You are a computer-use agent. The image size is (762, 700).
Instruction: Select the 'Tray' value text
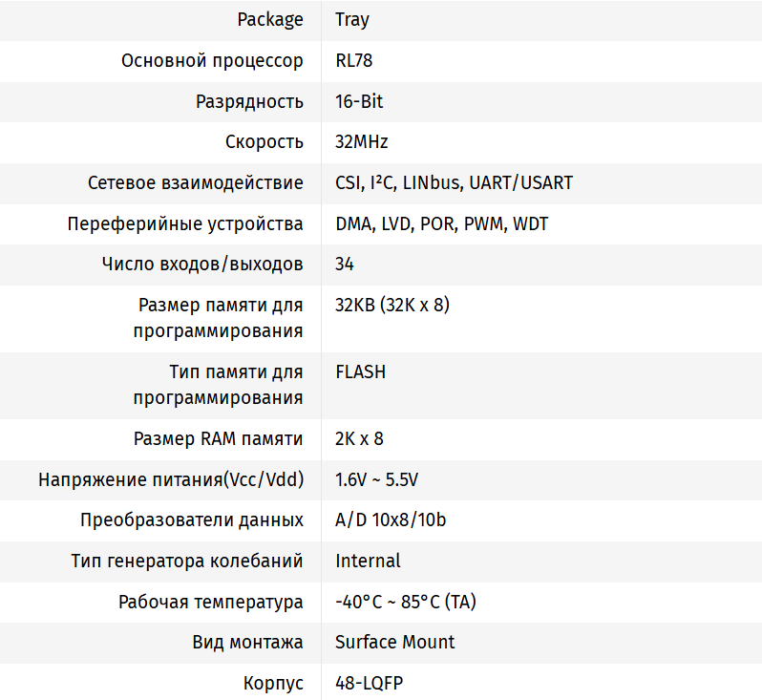pos(354,20)
